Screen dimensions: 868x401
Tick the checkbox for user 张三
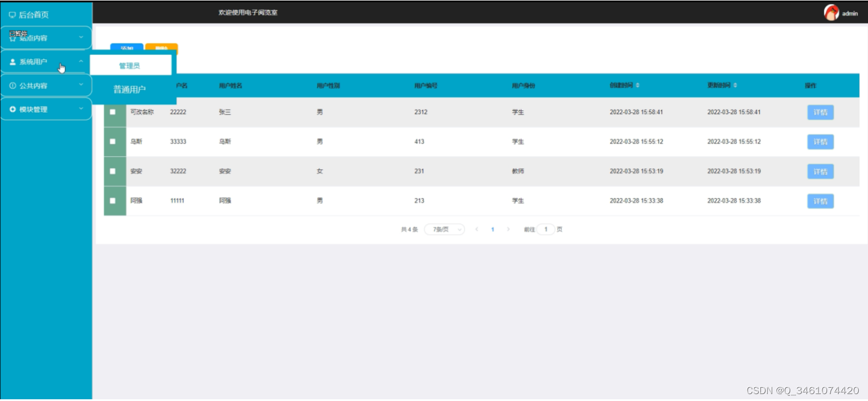[x=112, y=112]
